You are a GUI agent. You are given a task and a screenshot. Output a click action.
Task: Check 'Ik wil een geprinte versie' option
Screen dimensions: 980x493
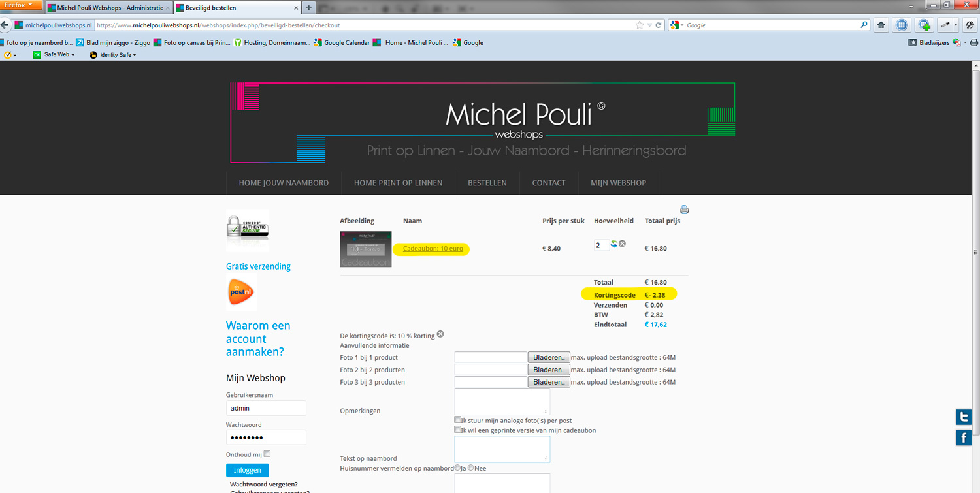[458, 430]
